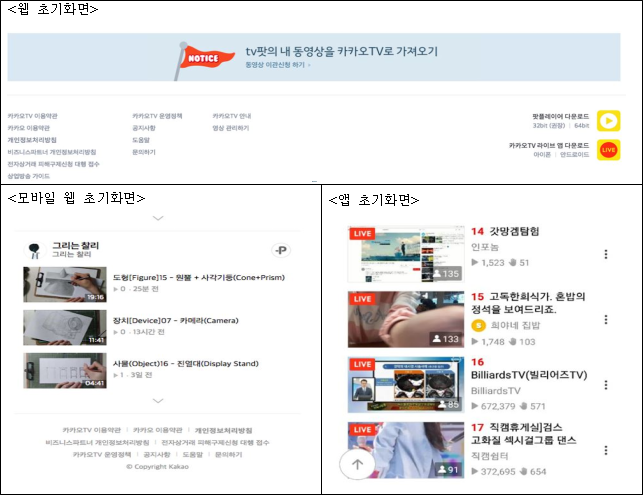The image size is (643, 495).
Task: Open 상업방송 가이드 link
Action: 29,176
